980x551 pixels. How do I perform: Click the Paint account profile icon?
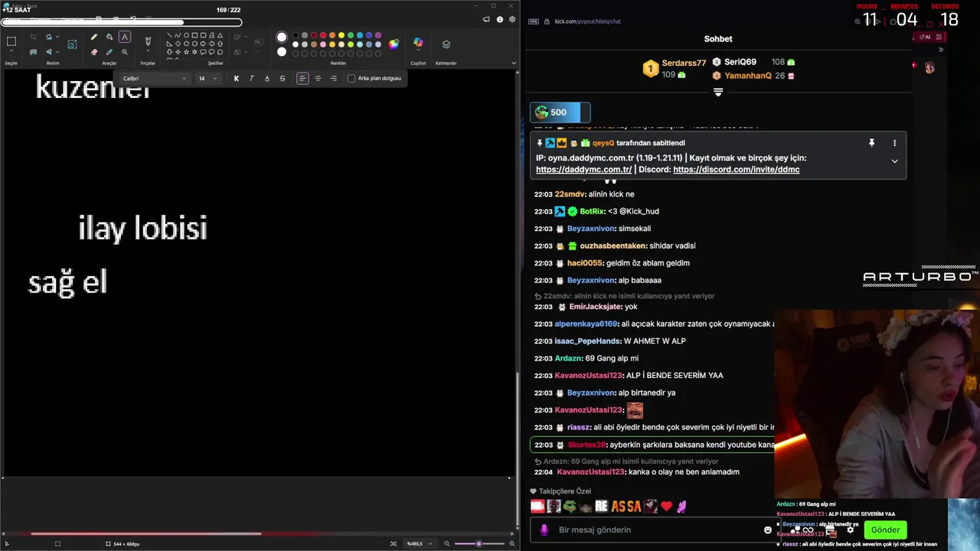[x=500, y=19]
